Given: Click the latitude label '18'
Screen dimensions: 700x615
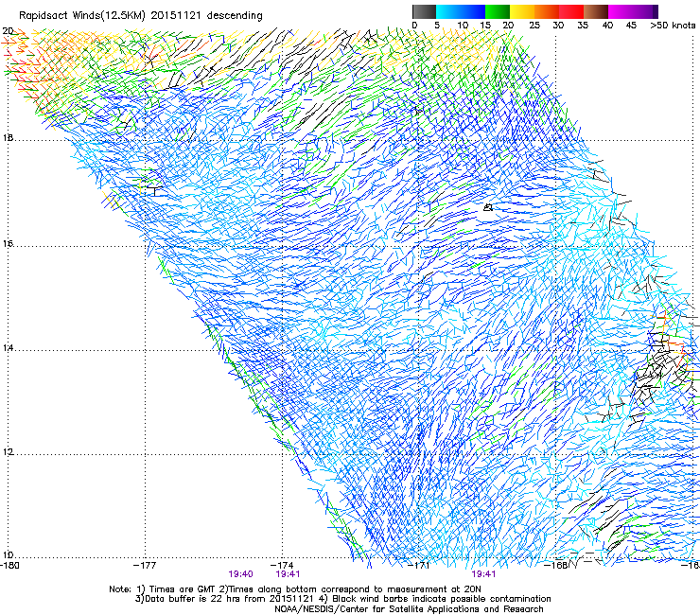Looking at the screenshot, I should click(8, 137).
